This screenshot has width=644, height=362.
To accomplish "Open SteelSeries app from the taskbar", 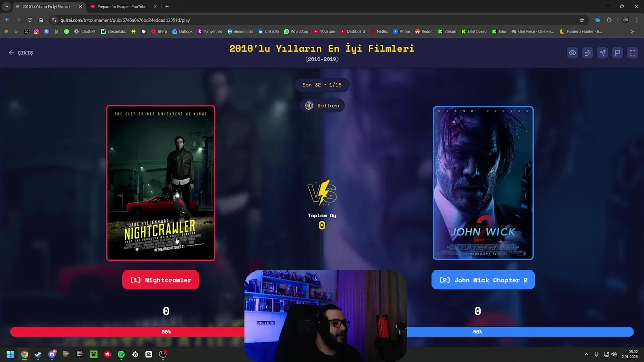I will pos(135,354).
